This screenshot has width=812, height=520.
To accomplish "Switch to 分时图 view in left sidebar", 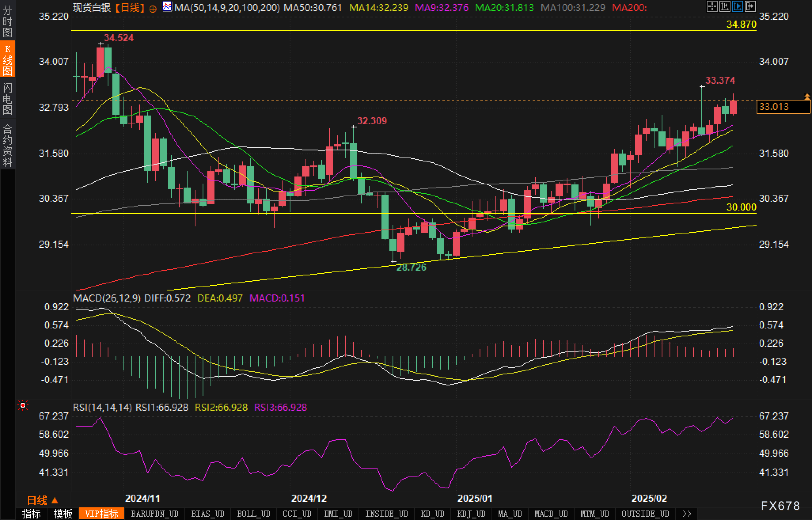I will [x=8, y=21].
